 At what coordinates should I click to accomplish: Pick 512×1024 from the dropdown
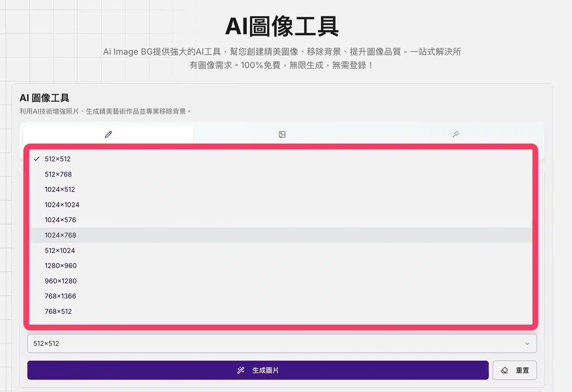(x=60, y=250)
